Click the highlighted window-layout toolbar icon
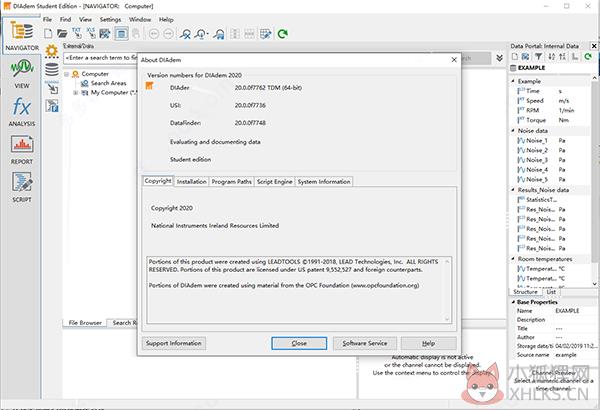This screenshot has height=410, width=600. click(121, 34)
